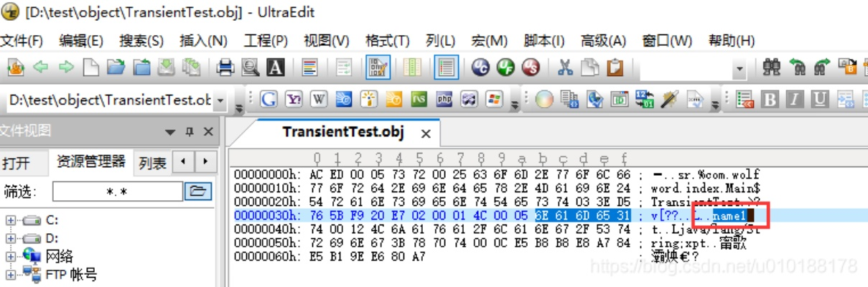Click Find Next binoculars icon
This screenshot has height=287, width=868.
823,67
